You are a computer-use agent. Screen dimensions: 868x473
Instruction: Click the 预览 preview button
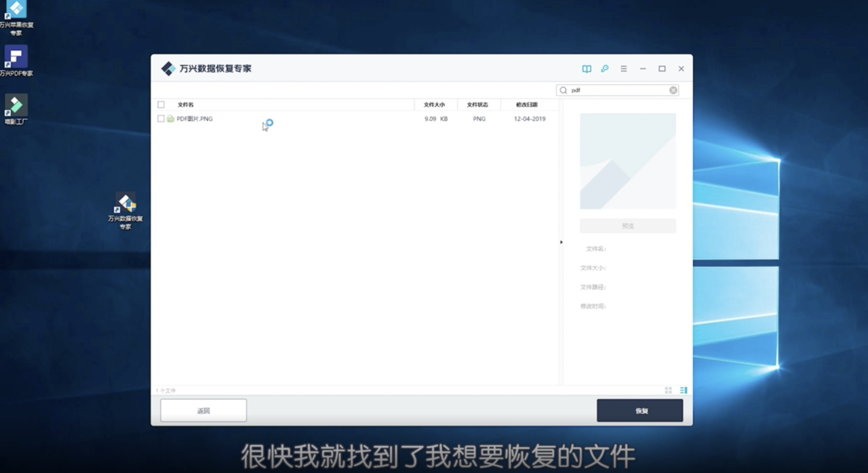628,226
